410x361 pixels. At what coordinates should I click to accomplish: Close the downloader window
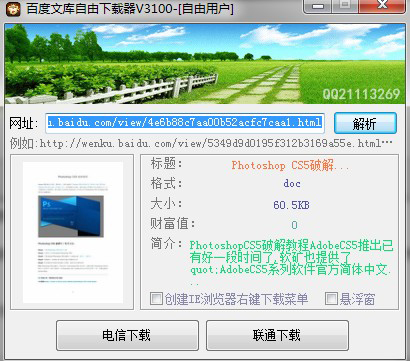point(382,6)
